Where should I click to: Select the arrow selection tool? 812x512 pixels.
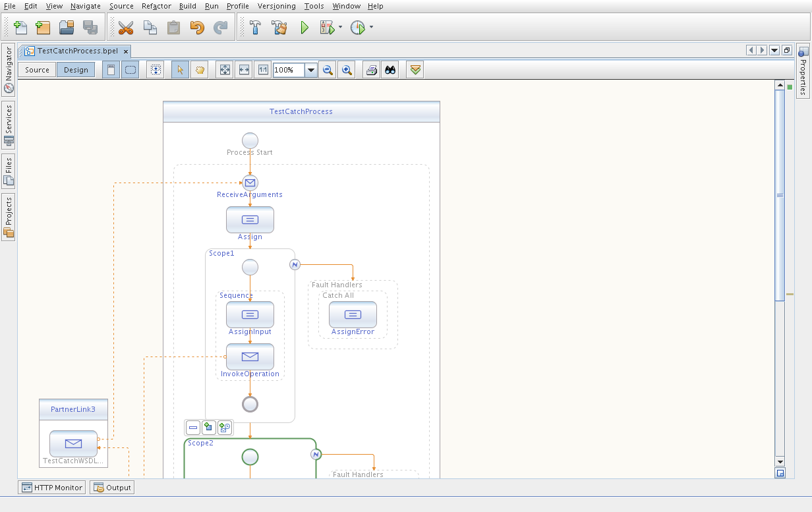coord(180,70)
